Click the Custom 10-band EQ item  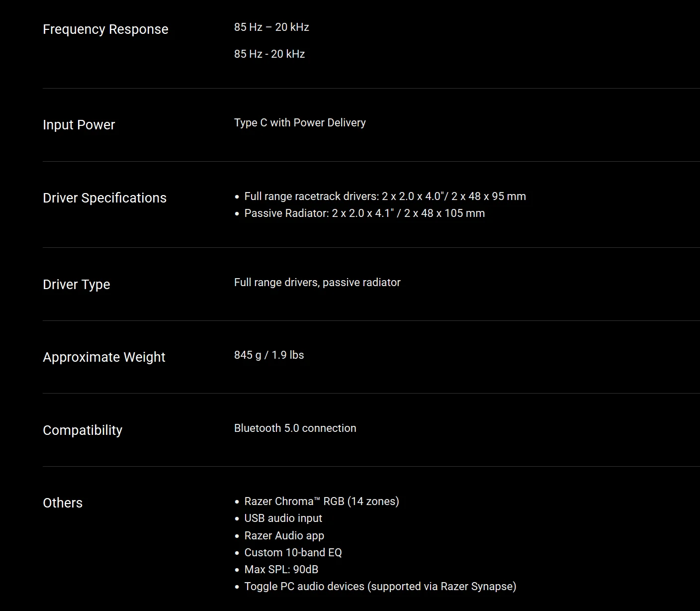click(293, 553)
